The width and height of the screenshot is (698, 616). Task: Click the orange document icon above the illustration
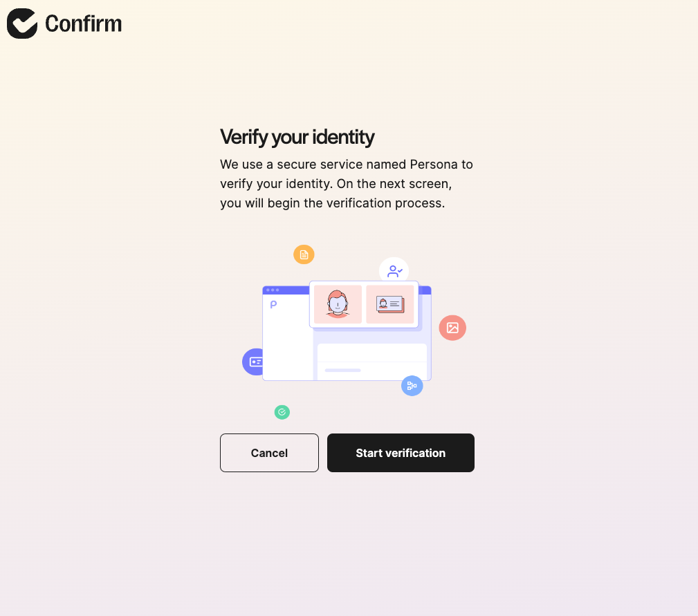(x=304, y=254)
